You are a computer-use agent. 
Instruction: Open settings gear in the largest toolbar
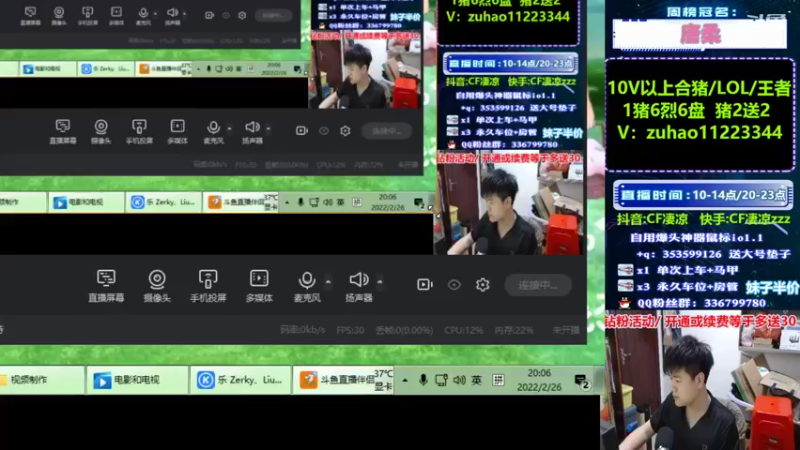(483, 284)
